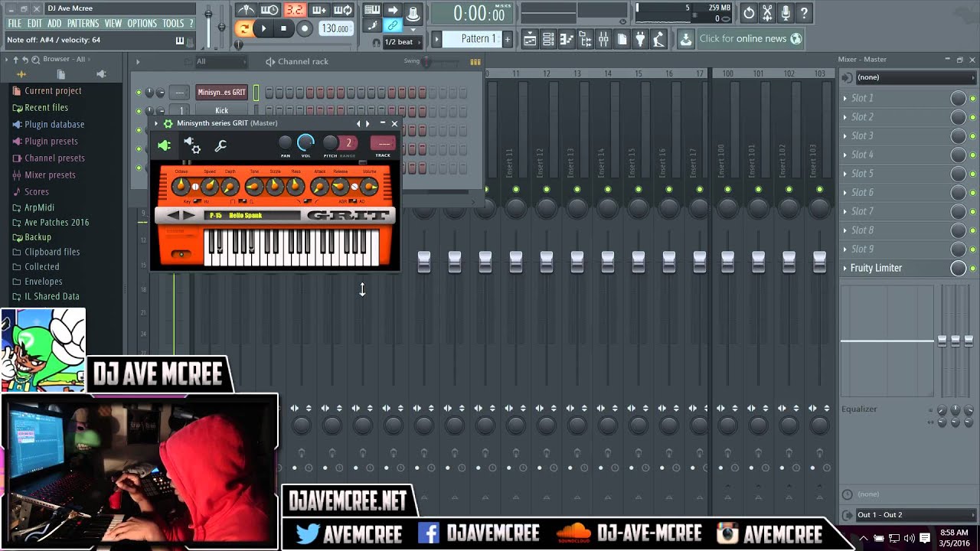
Task: Toggle Slot 5 effect enable LED
Action: 973,174
